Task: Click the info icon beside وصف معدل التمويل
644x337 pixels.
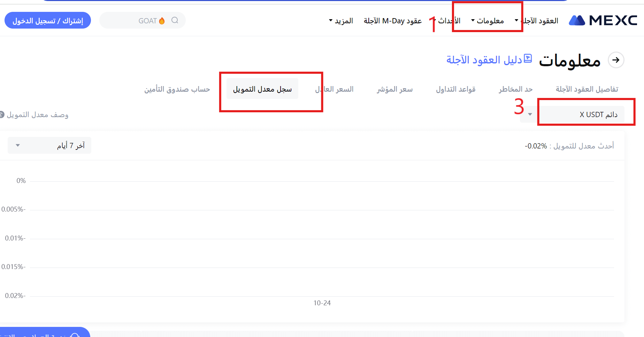Action: click(x=2, y=115)
